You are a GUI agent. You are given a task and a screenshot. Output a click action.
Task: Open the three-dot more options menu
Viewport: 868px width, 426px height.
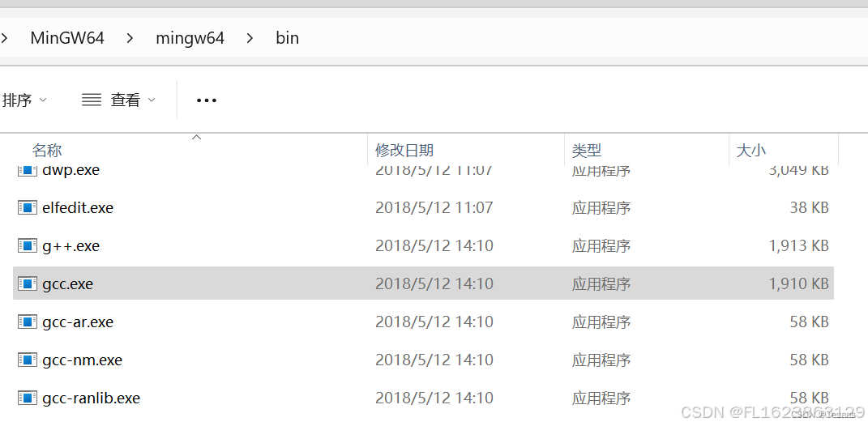coord(207,100)
